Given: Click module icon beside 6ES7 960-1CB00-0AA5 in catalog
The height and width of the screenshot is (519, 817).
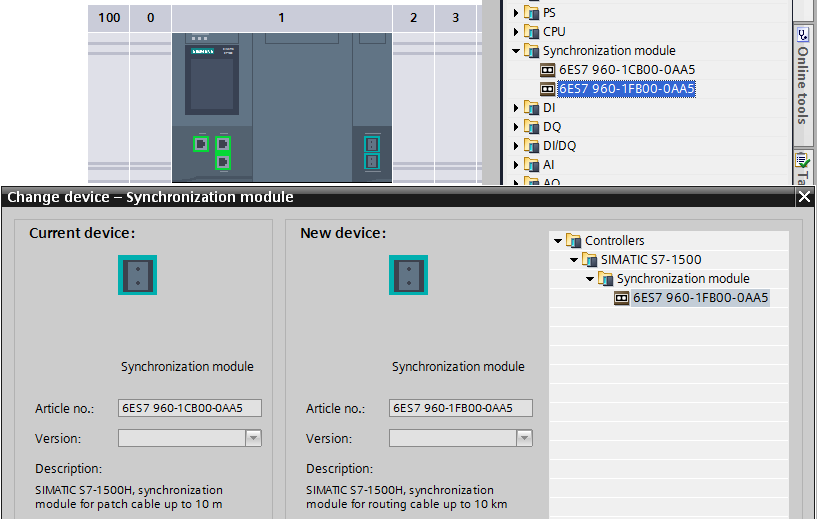Looking at the screenshot, I should click(x=547, y=70).
